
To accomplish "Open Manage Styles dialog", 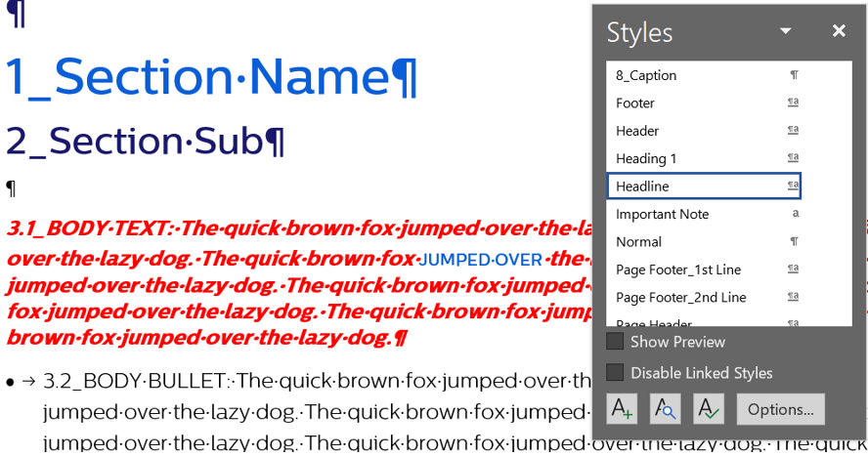I will pos(709,409).
